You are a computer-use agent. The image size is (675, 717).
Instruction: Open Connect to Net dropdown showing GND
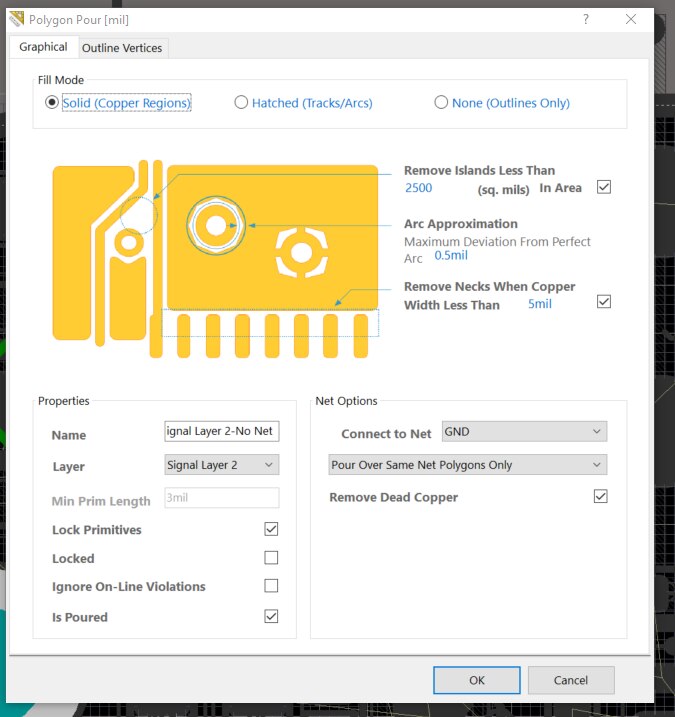coord(524,432)
